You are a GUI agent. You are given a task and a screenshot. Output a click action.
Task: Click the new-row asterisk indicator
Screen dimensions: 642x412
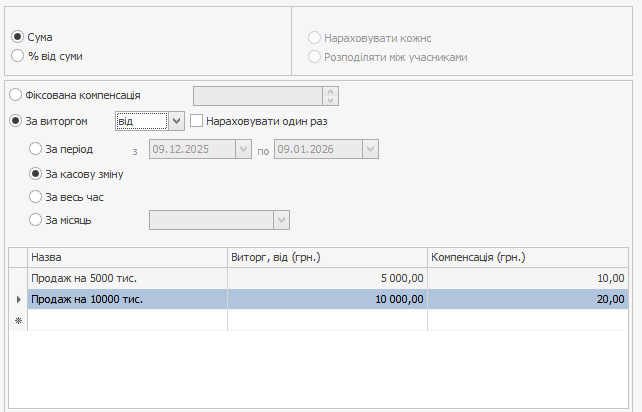[x=17, y=320]
